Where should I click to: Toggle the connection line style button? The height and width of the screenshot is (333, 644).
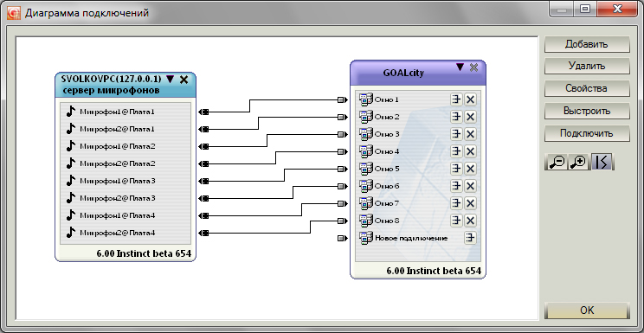(602, 163)
